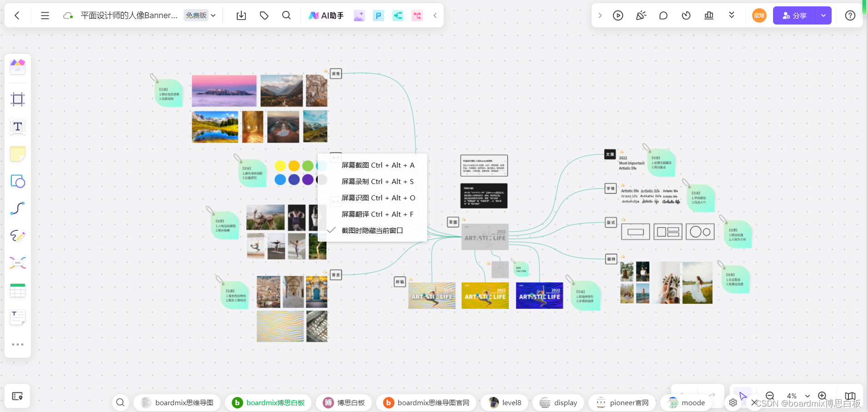Click the purple color swatch circle
Screen dimensions: 868x412
pos(308,179)
